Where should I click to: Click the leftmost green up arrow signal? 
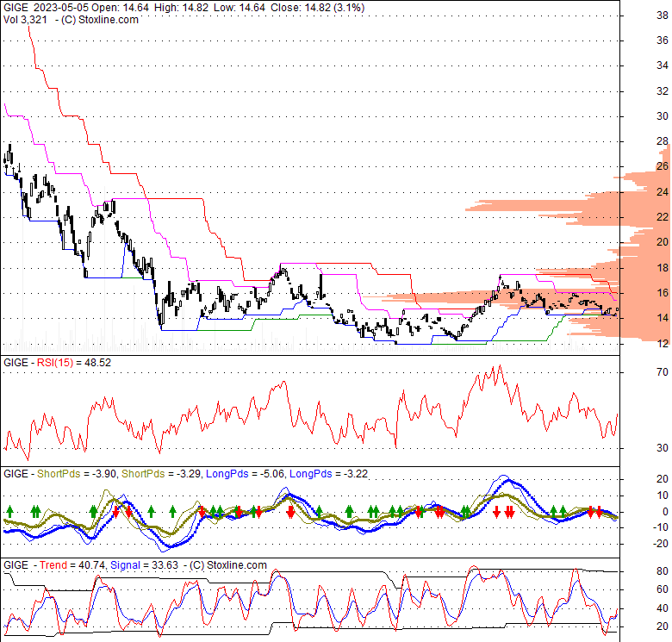tap(9, 511)
